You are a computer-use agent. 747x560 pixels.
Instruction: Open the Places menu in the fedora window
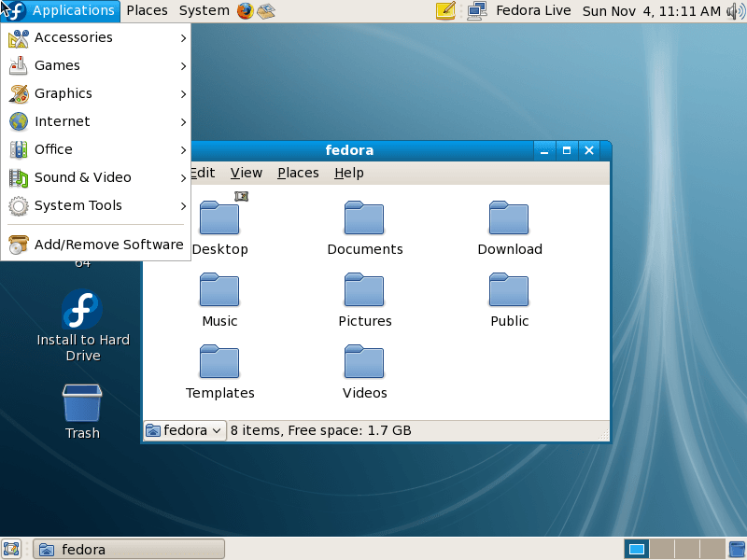pyautogui.click(x=298, y=173)
